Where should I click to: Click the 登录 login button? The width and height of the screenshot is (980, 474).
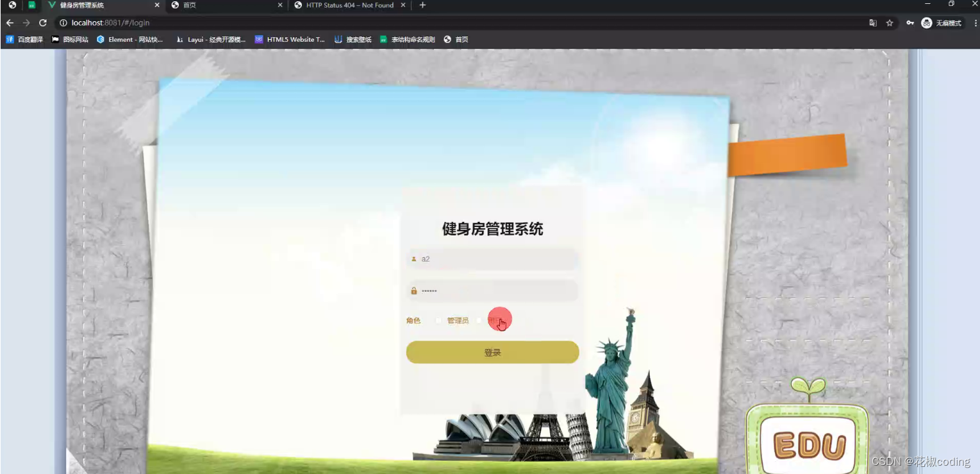492,352
